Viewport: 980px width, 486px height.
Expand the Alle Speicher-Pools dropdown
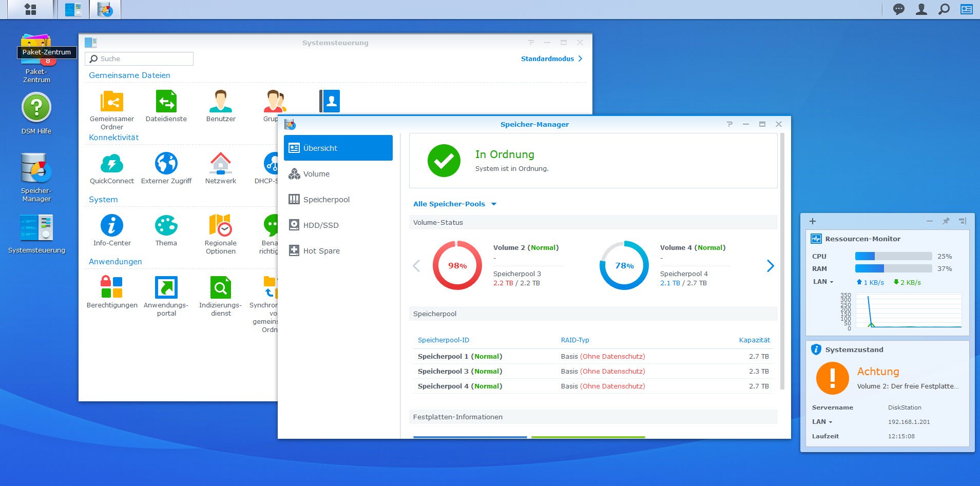tap(455, 204)
